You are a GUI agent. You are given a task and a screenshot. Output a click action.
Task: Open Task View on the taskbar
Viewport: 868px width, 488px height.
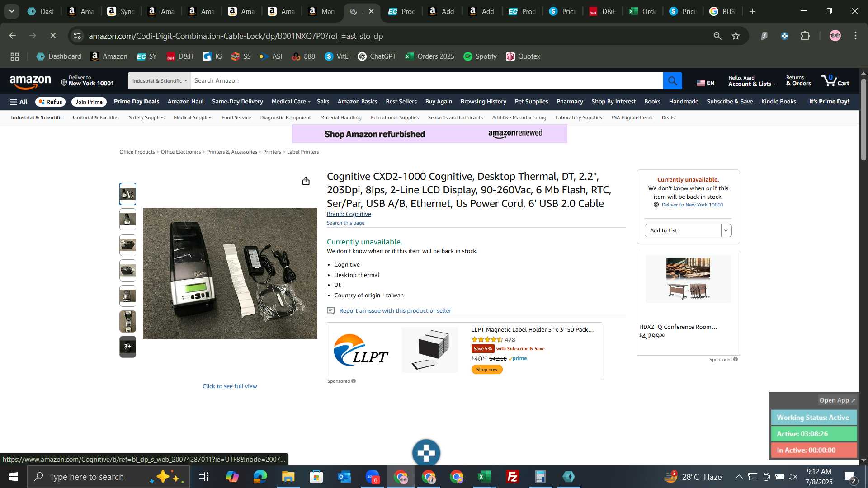pos(203,477)
